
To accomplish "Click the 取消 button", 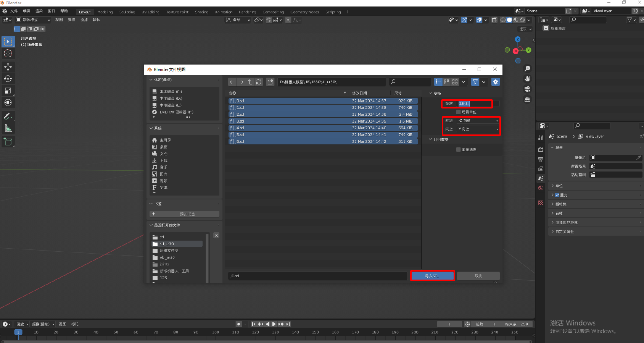I will (x=478, y=276).
